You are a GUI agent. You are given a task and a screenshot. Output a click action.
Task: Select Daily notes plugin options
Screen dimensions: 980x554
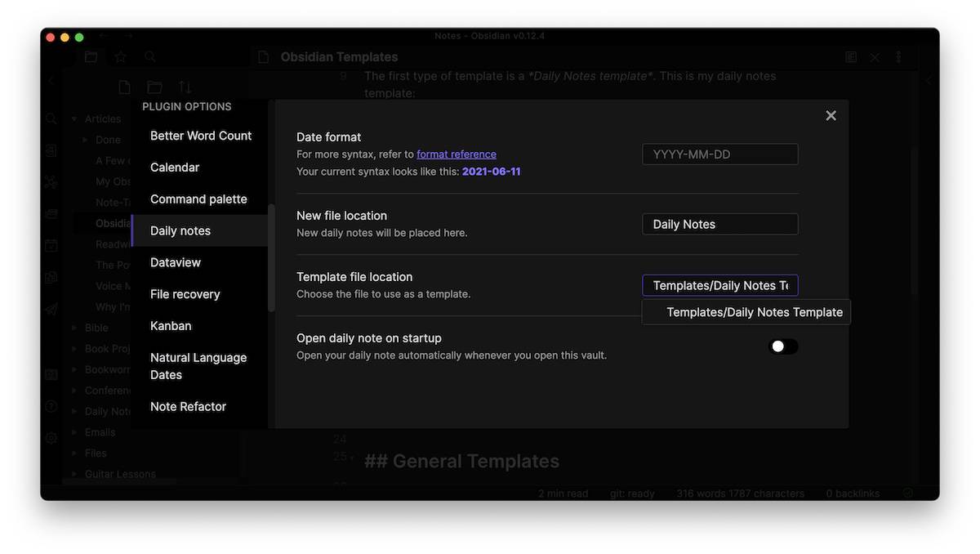(200, 231)
